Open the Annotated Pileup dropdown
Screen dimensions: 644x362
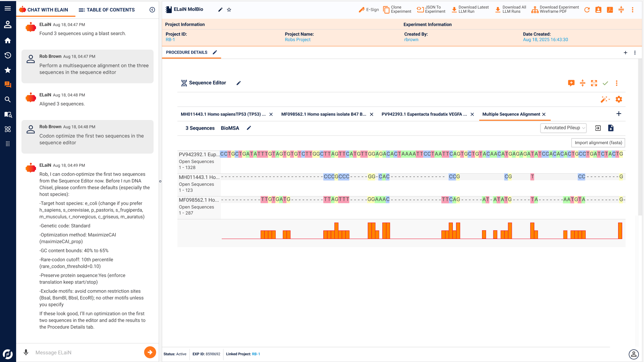563,128
